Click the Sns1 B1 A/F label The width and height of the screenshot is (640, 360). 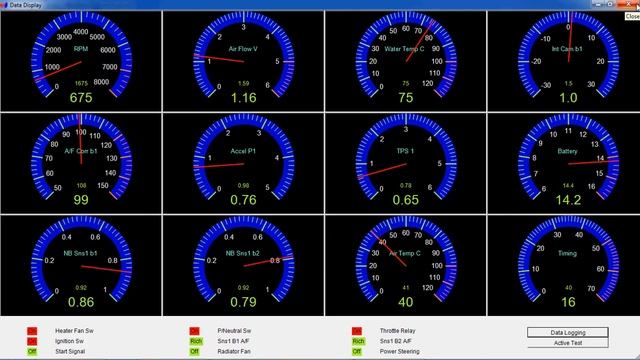[233, 341]
